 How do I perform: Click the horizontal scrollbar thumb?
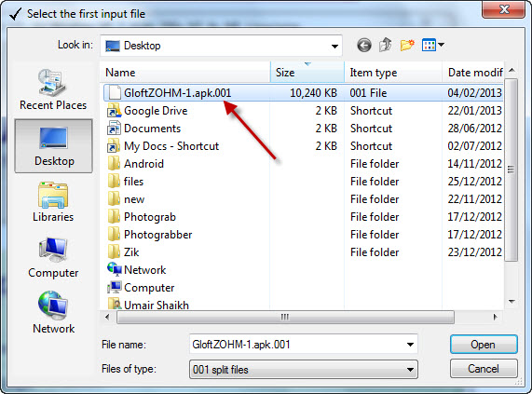(285, 318)
